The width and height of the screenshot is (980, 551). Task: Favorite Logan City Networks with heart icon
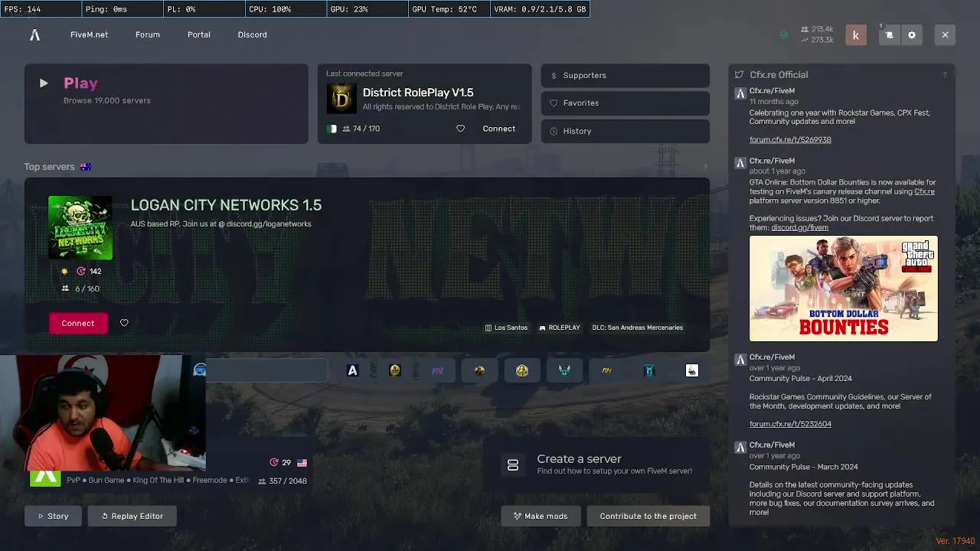click(124, 323)
